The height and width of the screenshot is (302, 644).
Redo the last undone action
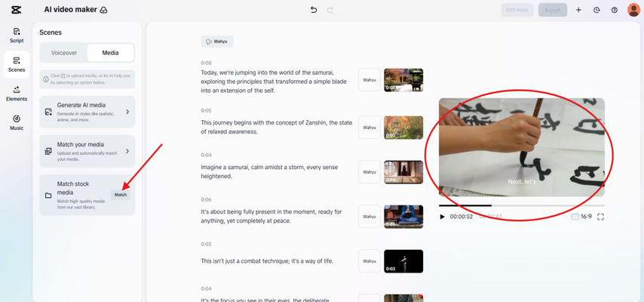click(x=330, y=10)
